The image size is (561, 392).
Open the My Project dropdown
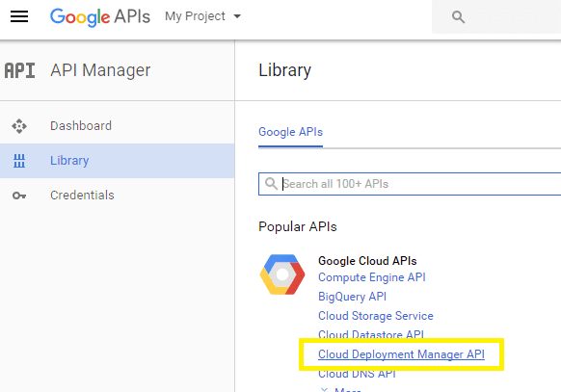point(202,16)
